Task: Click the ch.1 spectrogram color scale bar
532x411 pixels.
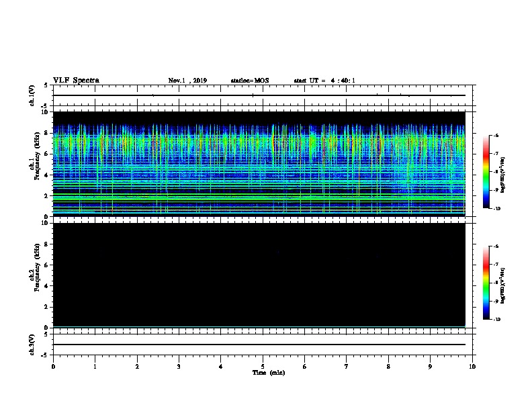Action: coord(486,172)
